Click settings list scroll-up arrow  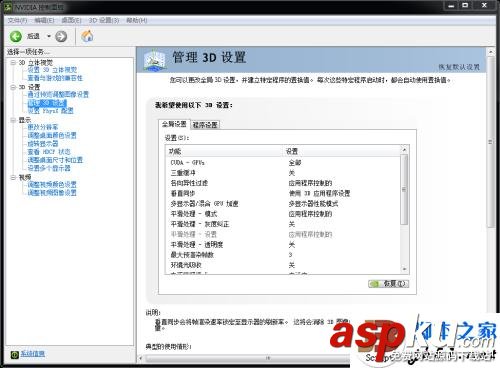click(404, 150)
